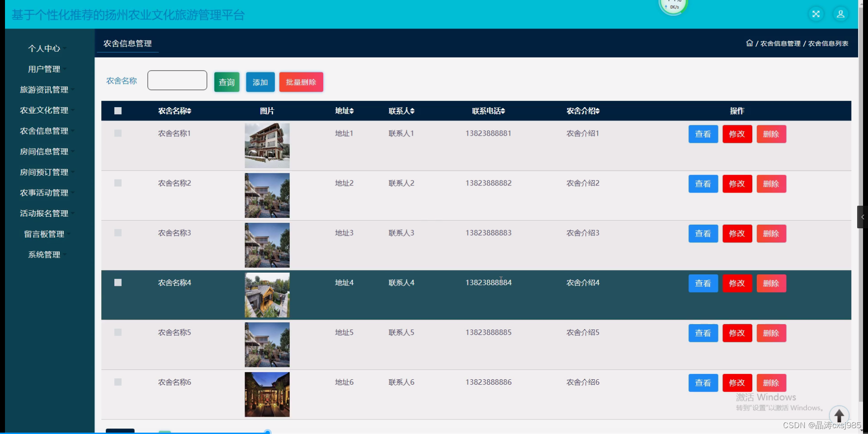Expand the 系统管理 sidebar menu

[x=44, y=255]
